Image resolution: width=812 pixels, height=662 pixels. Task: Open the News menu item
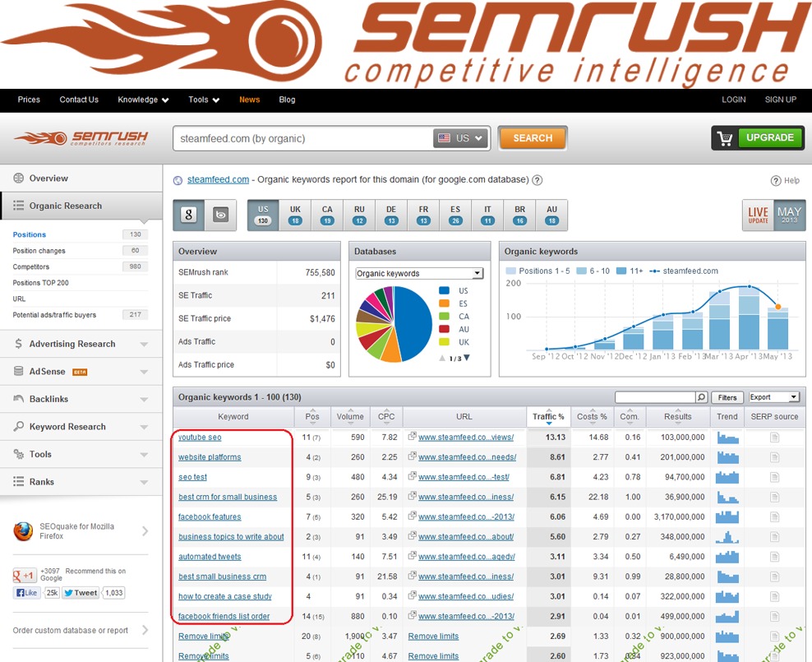tap(250, 100)
